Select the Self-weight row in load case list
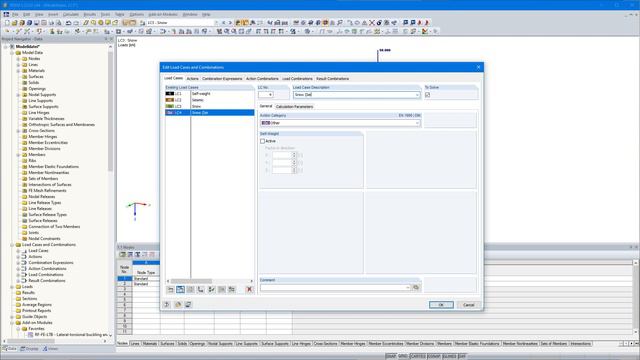 pos(210,93)
